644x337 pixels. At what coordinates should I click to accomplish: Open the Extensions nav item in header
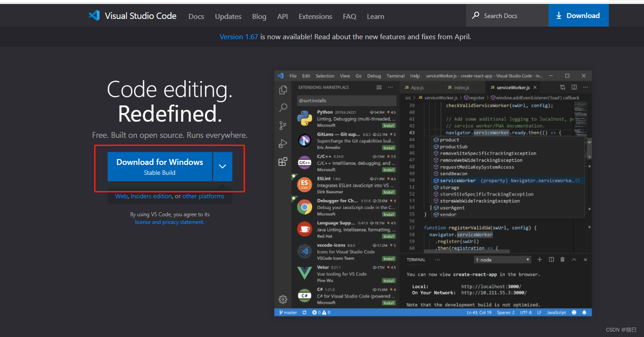coord(315,16)
